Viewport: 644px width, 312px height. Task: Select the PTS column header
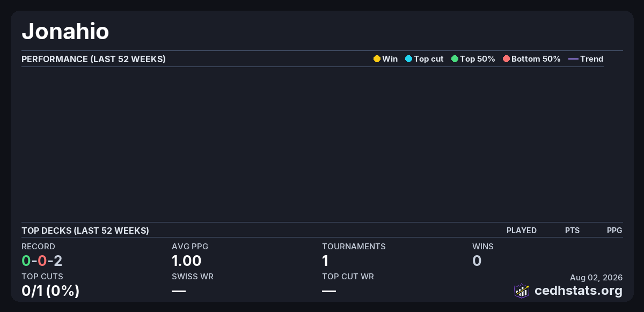pos(572,231)
